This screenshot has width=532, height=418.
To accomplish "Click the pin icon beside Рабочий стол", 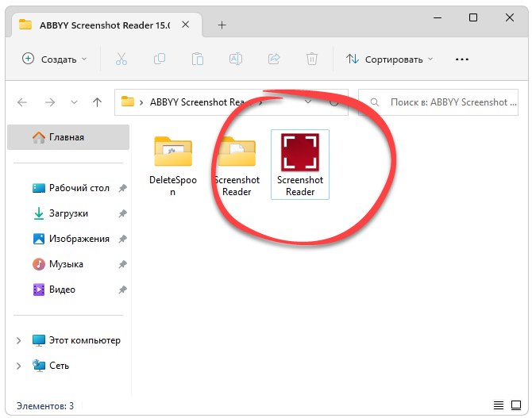I will (x=122, y=188).
